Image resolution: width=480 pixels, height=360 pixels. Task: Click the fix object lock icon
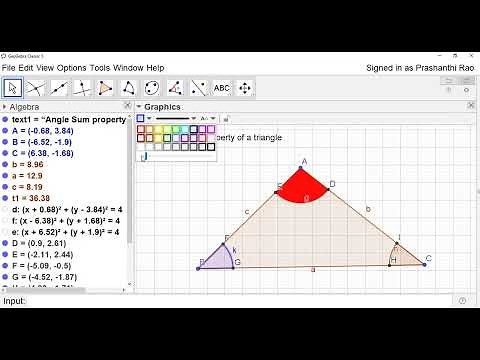tap(227, 118)
